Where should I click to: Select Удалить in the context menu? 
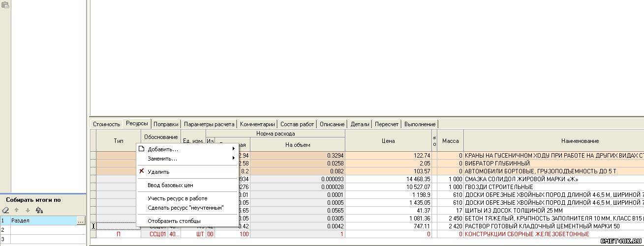click(x=187, y=172)
